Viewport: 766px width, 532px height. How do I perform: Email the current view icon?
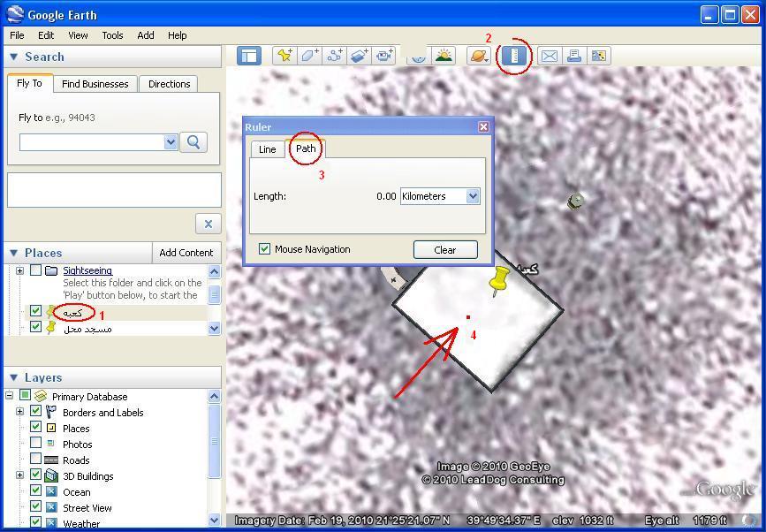549,56
